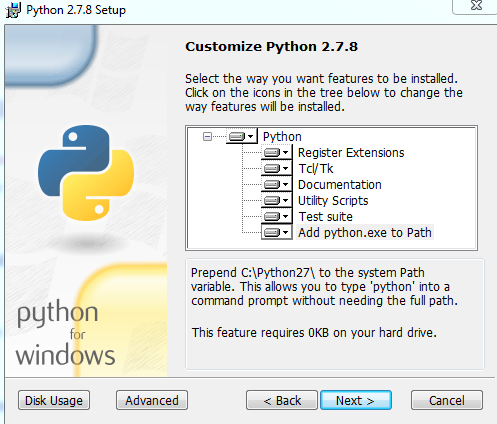Open install dropdown beside Add python.exe to Path
Image resolution: width=497 pixels, height=424 pixels.
276,232
